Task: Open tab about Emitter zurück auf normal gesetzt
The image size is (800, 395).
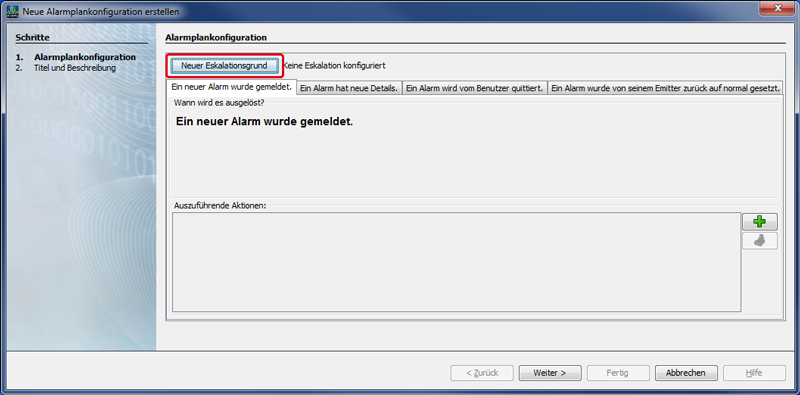Action: tap(665, 88)
